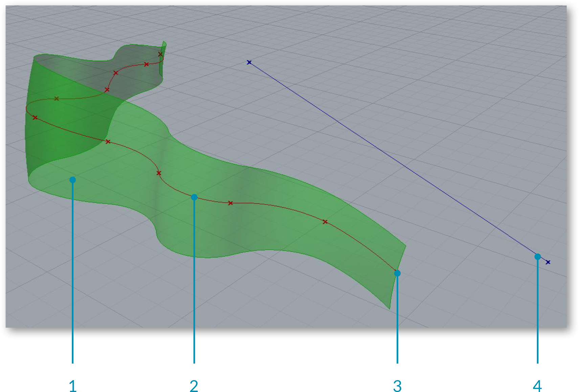Viewport: 579px width, 392px height.
Task: Select the leftmost red control point on the curve
Action: tap(35, 117)
